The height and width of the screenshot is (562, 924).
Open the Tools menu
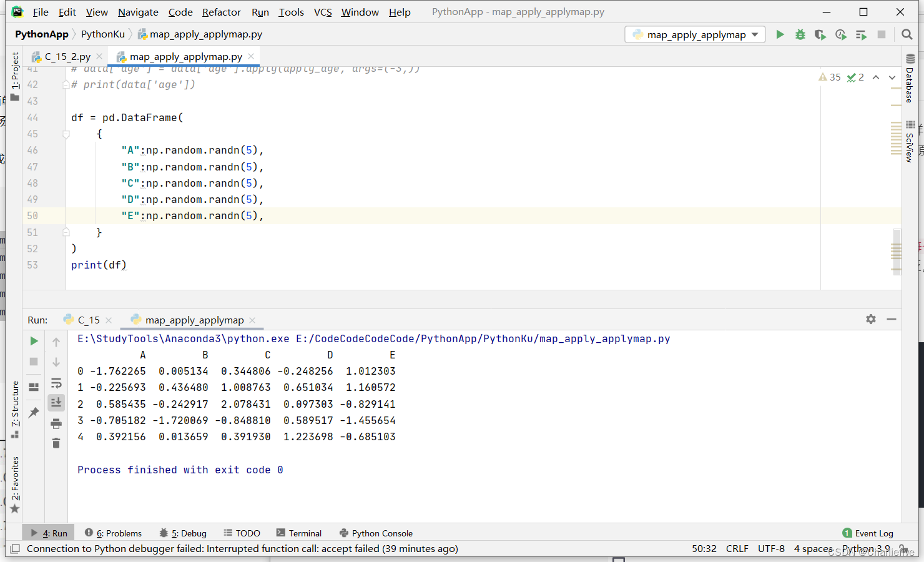291,12
